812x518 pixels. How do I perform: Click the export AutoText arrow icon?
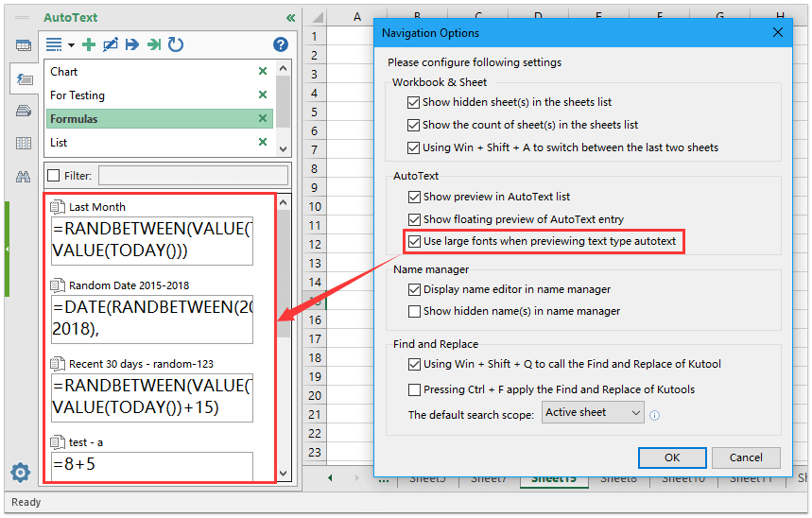(x=132, y=44)
